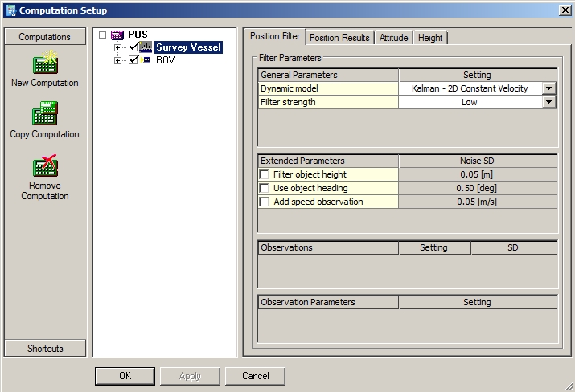
Task: Click the Extended Parameters column header
Action: [x=328, y=161]
